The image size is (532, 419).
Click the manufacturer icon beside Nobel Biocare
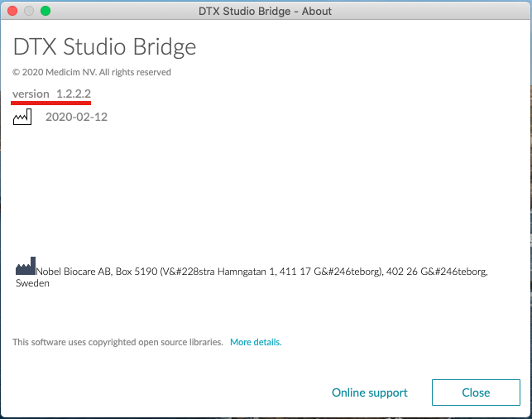pos(25,268)
